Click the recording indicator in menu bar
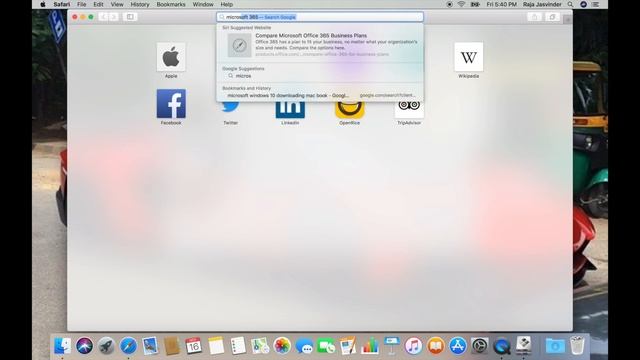 (449, 4)
